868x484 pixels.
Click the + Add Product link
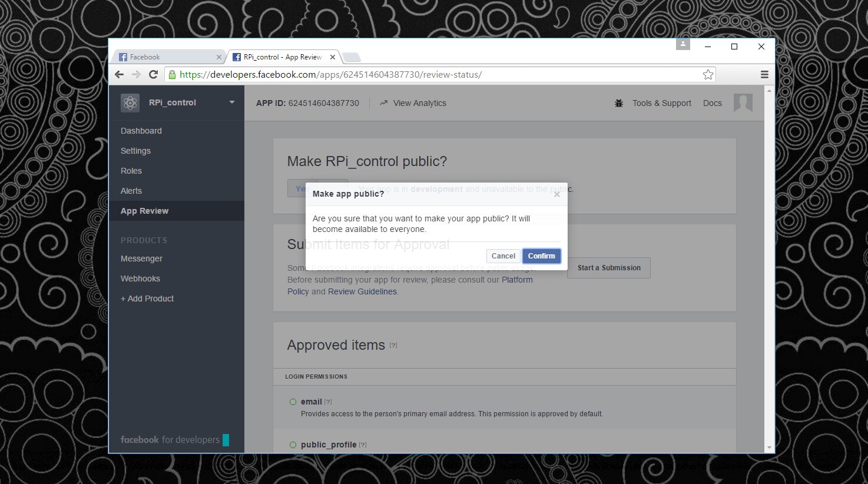point(147,299)
